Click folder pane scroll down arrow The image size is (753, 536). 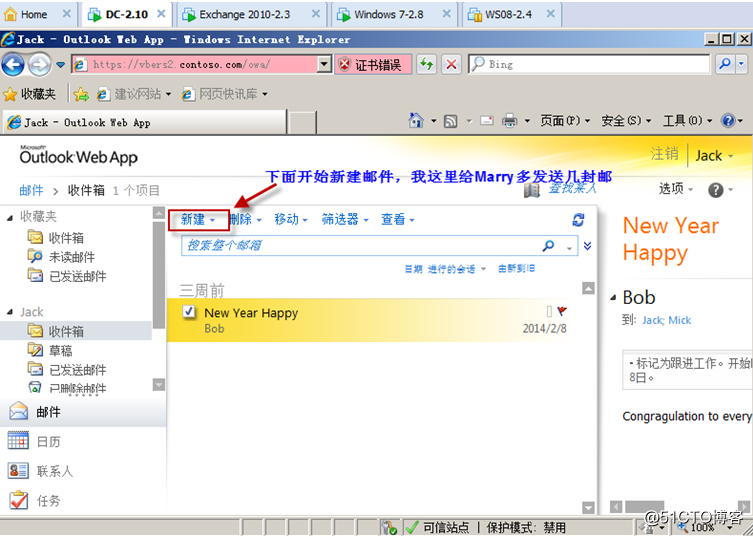coord(158,384)
